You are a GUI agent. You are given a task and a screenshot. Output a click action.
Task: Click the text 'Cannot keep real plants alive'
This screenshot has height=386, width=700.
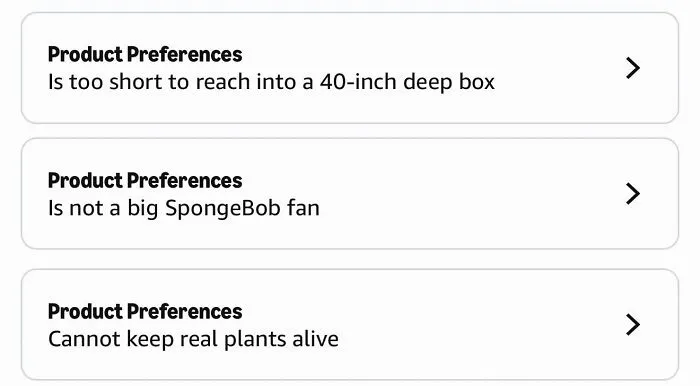pos(193,339)
